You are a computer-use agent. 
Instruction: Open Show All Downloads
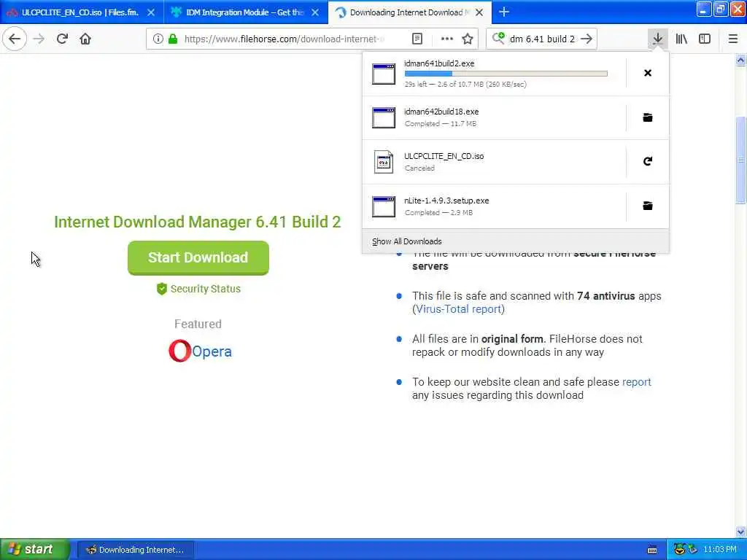407,241
